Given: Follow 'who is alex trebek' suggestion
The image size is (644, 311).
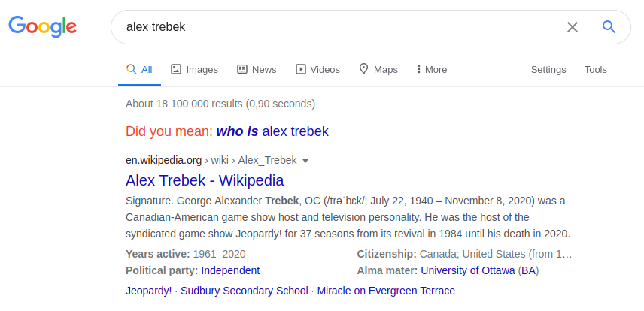Looking at the screenshot, I should (x=272, y=131).
